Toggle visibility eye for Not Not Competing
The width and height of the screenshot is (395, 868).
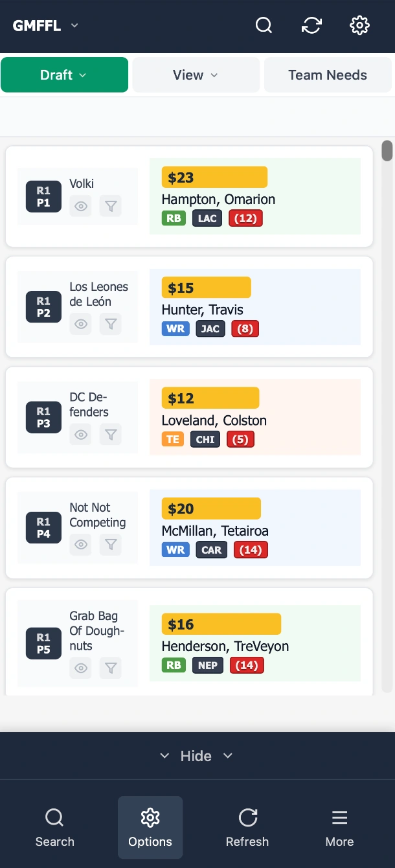click(x=80, y=545)
